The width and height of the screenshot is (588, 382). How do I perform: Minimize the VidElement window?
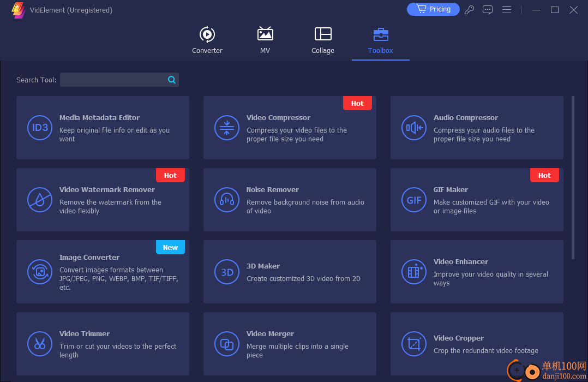536,10
